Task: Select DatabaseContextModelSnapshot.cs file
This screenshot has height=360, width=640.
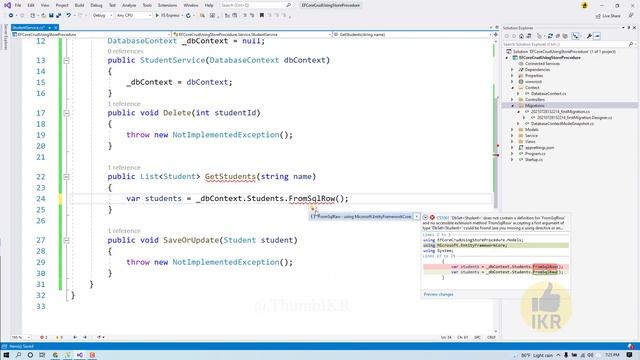Action: (562, 124)
